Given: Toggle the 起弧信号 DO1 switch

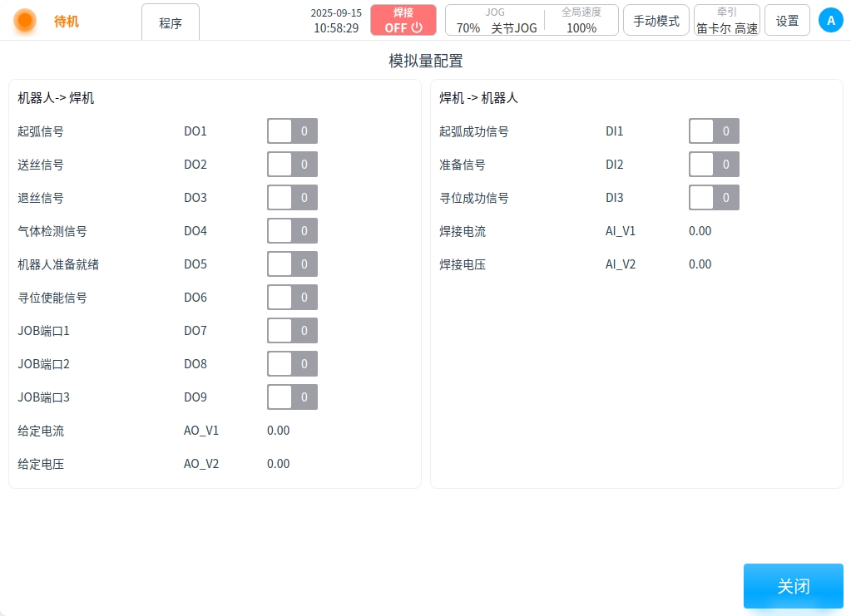Looking at the screenshot, I should pyautogui.click(x=292, y=131).
